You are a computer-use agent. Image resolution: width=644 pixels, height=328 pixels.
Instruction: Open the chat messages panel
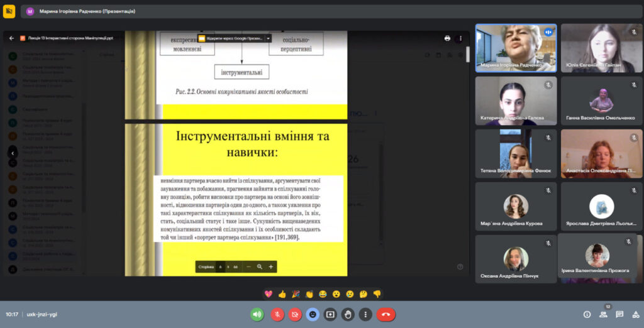pyautogui.click(x=619, y=314)
